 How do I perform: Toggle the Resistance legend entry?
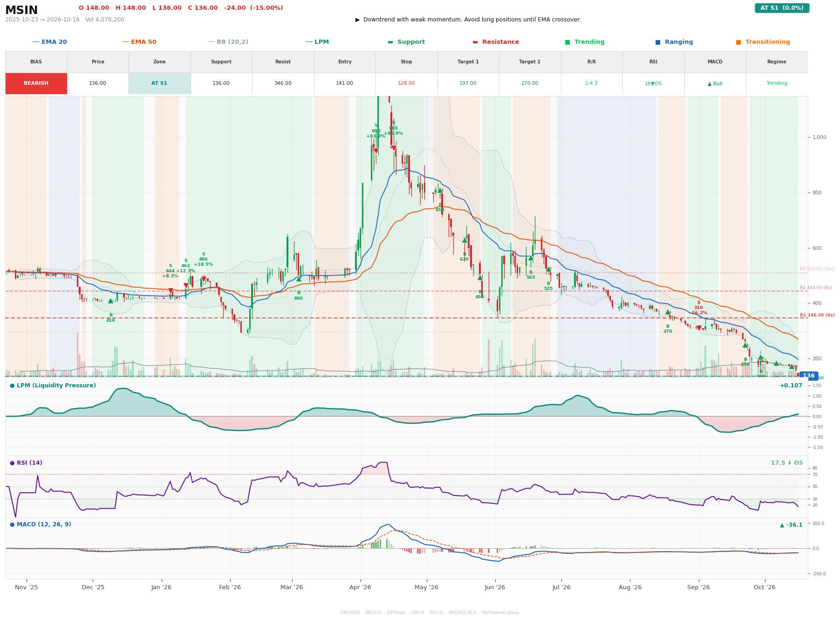[x=496, y=42]
